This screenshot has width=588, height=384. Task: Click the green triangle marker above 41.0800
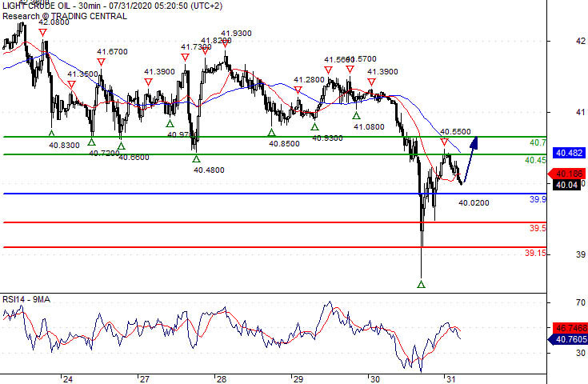356,115
